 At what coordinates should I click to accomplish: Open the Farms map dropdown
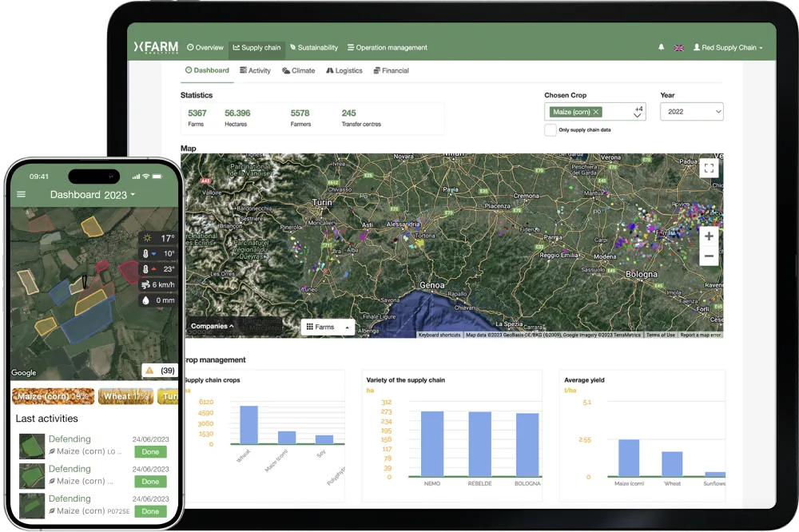328,328
